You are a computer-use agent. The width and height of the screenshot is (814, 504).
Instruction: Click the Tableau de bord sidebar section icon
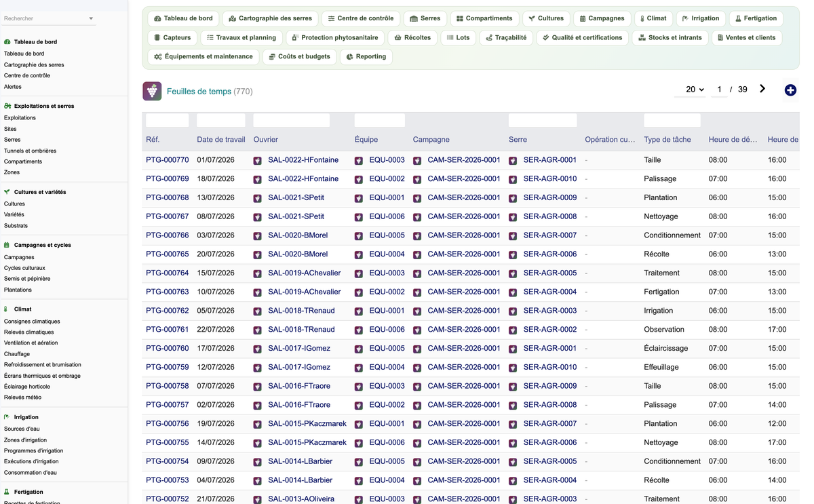(7, 42)
